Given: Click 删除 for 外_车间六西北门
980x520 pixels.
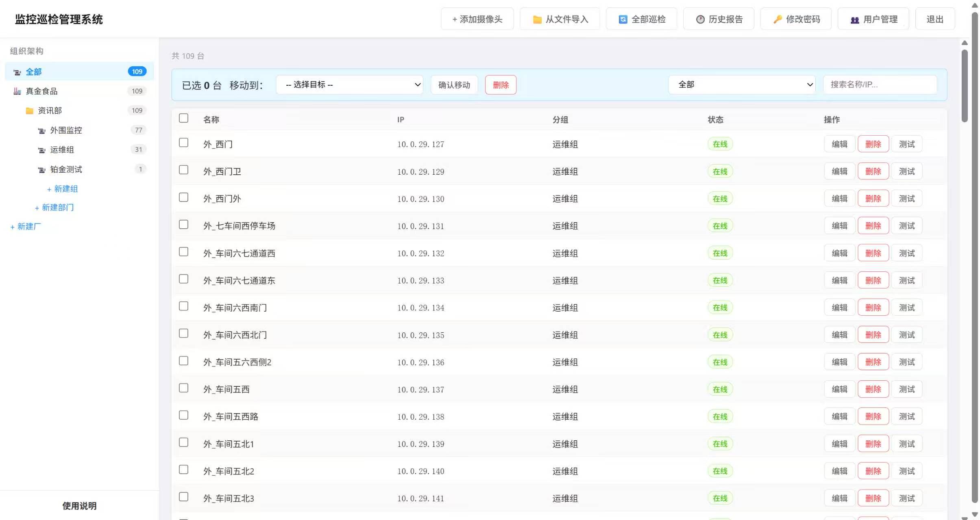Looking at the screenshot, I should (x=873, y=335).
